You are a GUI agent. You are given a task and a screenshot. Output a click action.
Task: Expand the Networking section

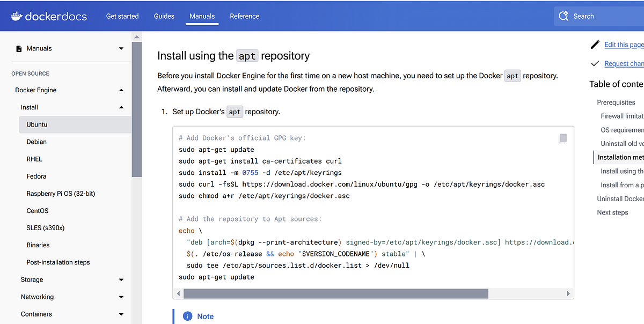pos(121,297)
